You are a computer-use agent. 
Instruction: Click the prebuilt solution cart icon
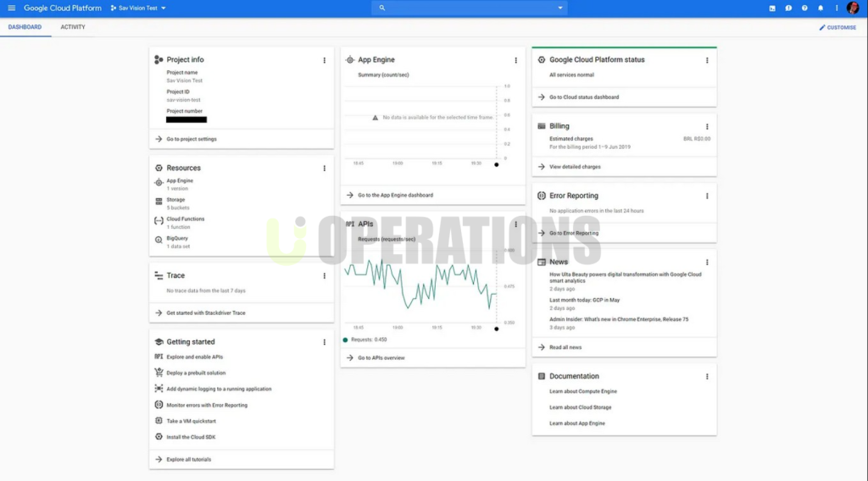pyautogui.click(x=159, y=373)
